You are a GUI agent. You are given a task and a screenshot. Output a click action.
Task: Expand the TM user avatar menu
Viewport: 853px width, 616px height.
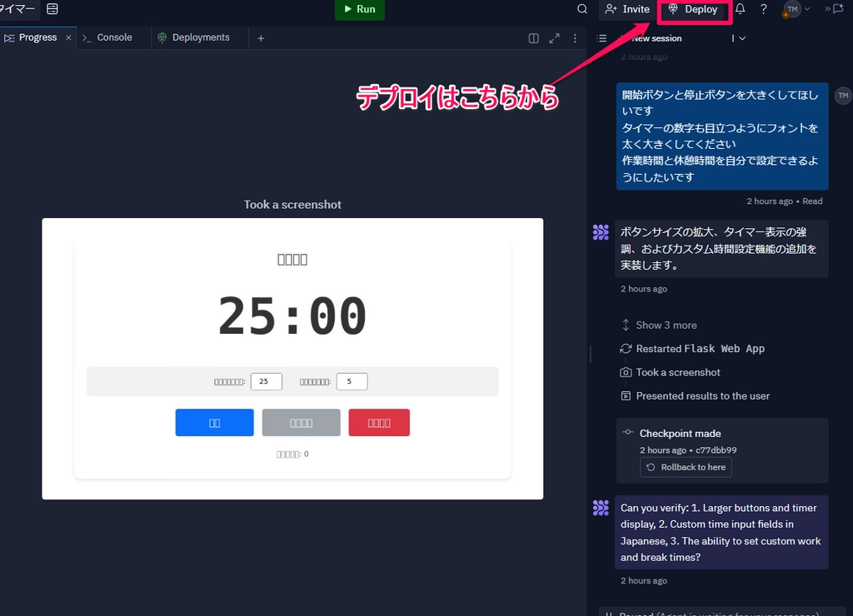coord(796,9)
